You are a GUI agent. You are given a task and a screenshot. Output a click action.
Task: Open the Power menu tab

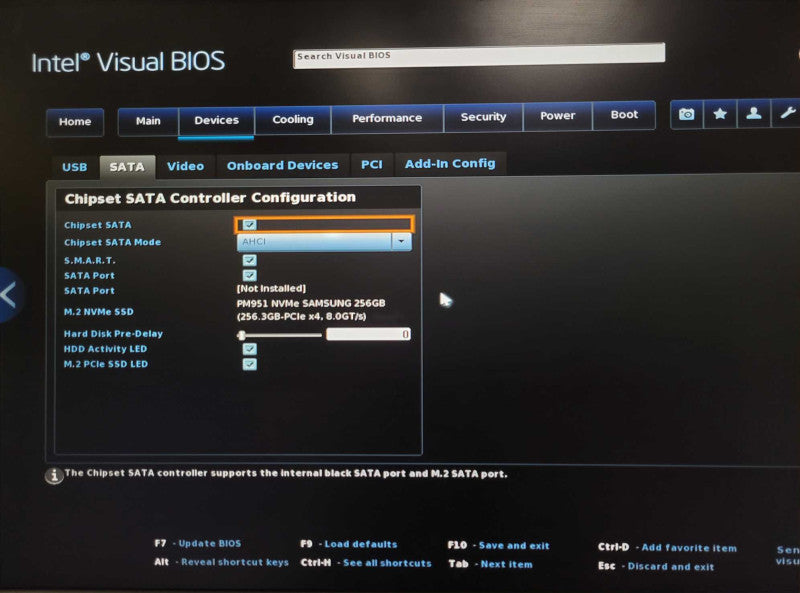coord(558,116)
